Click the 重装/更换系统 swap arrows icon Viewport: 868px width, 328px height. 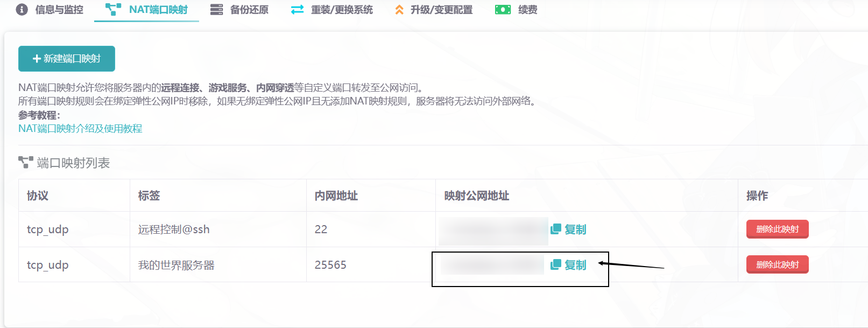click(x=297, y=10)
